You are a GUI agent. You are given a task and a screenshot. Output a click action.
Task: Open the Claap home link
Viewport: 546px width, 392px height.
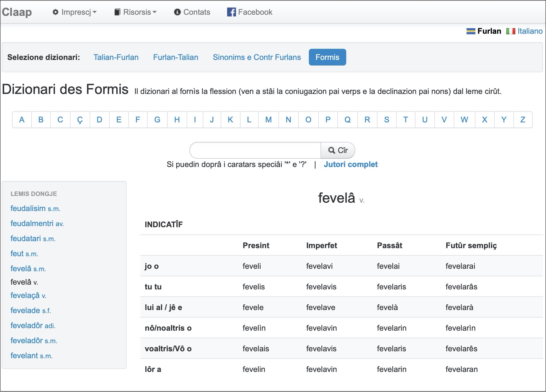coord(17,12)
